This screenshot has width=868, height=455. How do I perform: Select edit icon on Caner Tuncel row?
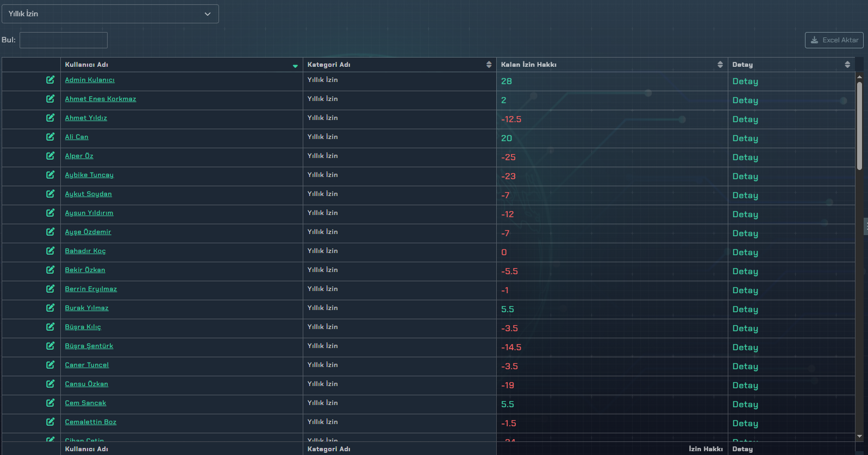tap(50, 365)
